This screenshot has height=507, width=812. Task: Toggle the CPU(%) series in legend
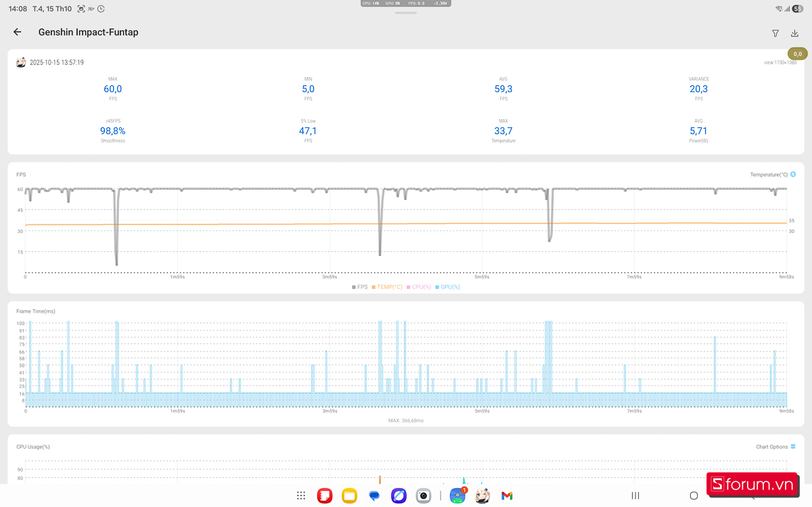[x=419, y=287]
